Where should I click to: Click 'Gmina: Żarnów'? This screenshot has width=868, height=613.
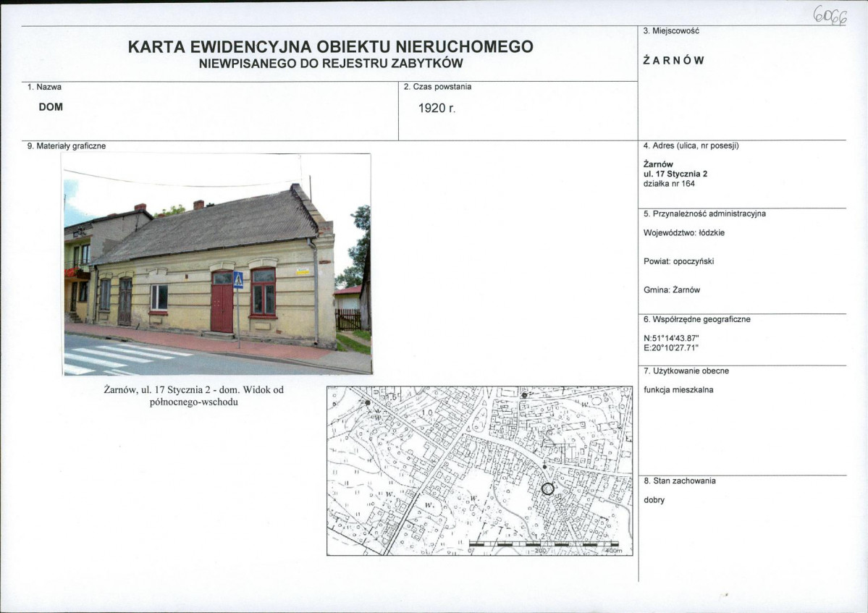point(672,290)
